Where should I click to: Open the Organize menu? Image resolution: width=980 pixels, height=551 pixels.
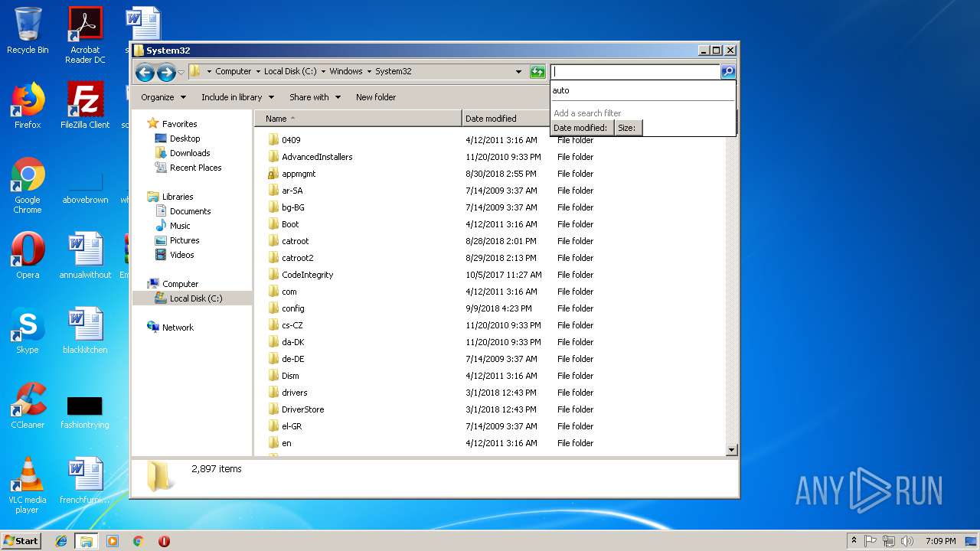point(163,97)
